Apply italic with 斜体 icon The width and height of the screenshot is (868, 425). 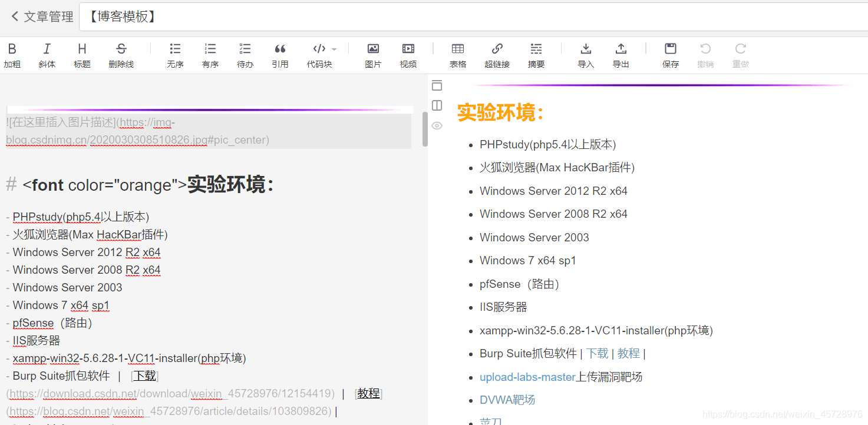coord(47,56)
